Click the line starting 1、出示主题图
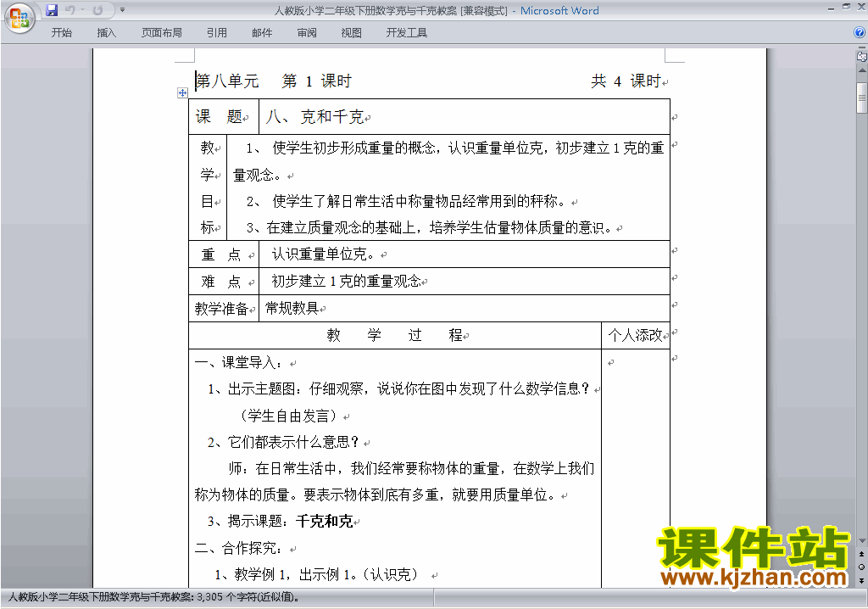The image size is (868, 609). (398, 389)
